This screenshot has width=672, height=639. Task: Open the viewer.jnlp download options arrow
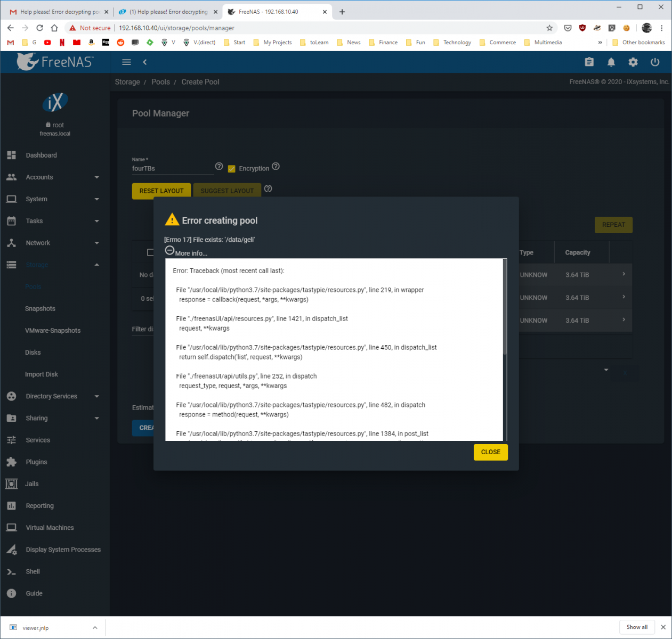[95, 627]
